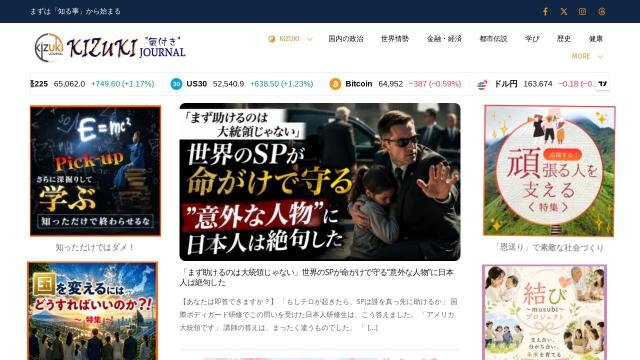Click the US30 ticker icon
Image resolution: width=640 pixels, height=360 pixels.
(x=176, y=84)
